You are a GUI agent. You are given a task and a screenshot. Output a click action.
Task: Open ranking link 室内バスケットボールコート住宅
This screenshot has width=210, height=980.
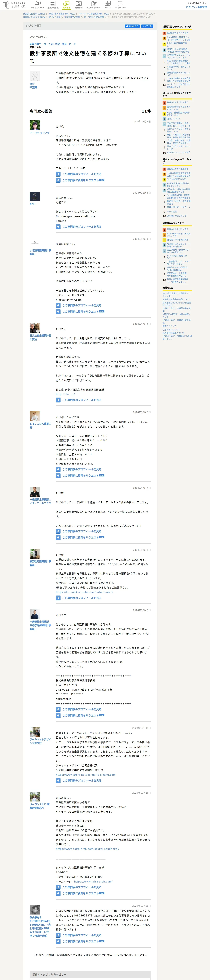point(178,148)
